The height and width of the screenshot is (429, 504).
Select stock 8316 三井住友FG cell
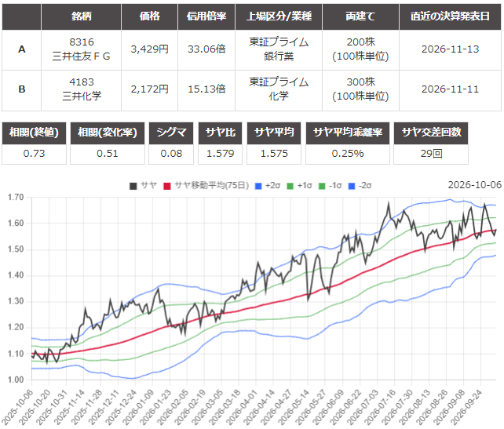click(82, 49)
